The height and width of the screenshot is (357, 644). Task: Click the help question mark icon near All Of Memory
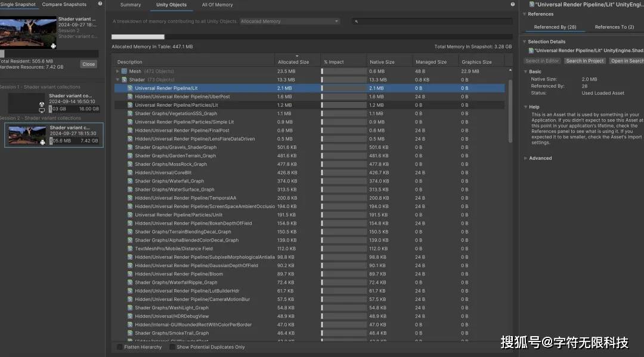click(x=512, y=5)
